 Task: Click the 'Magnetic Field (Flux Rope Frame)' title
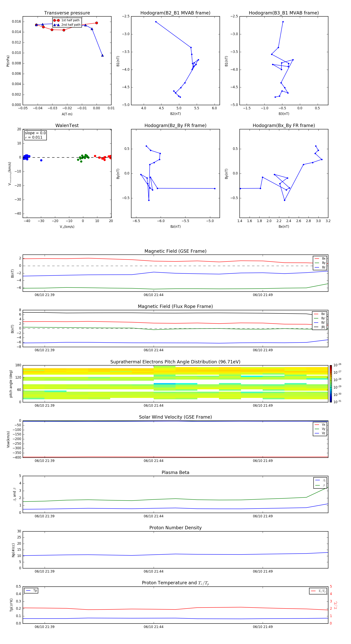coord(175,307)
